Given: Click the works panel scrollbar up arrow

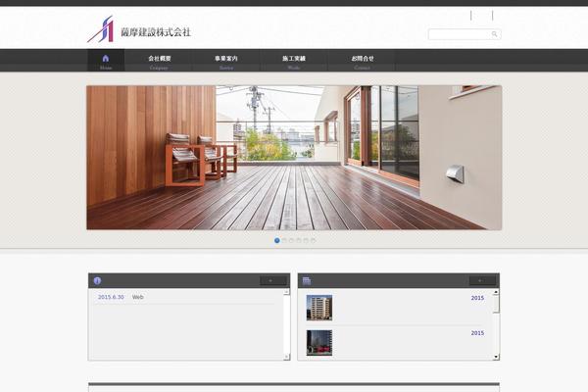Looking at the screenshot, I should [496, 292].
